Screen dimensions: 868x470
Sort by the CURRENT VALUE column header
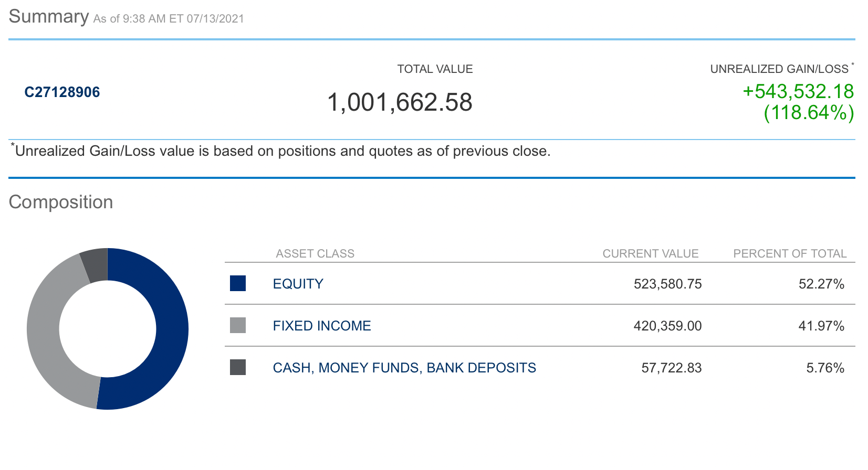tap(651, 253)
